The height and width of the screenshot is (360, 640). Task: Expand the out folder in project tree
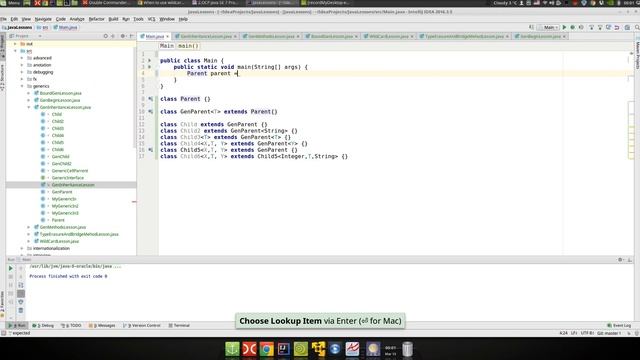point(16,44)
